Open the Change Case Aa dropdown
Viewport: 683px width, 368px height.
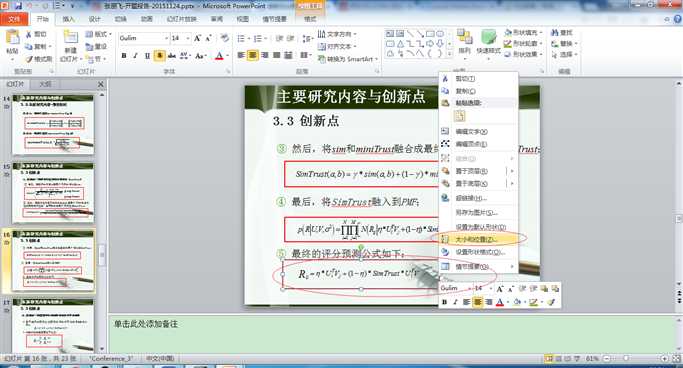pos(200,56)
